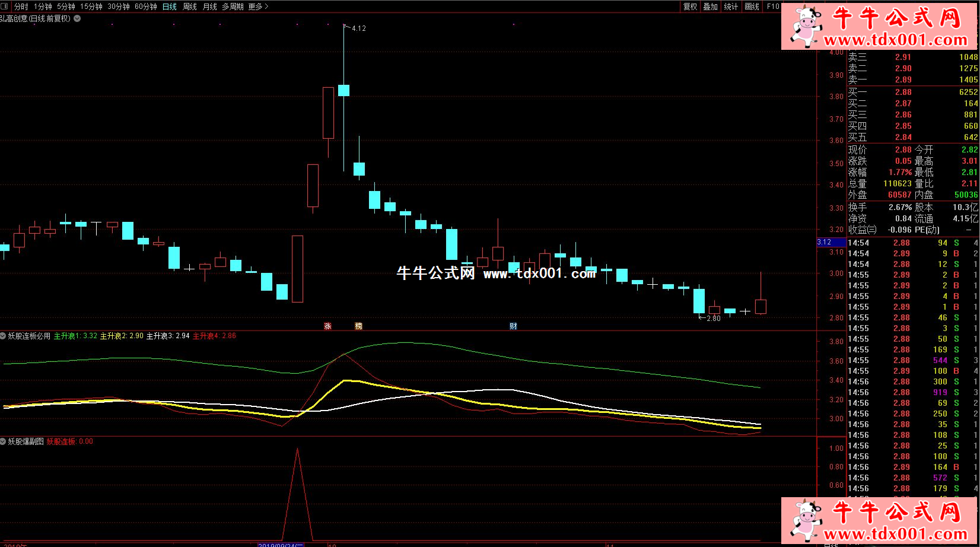Image resolution: width=980 pixels, height=547 pixels.
Task: Click the 复权 adjustment button
Action: pyautogui.click(x=691, y=7)
